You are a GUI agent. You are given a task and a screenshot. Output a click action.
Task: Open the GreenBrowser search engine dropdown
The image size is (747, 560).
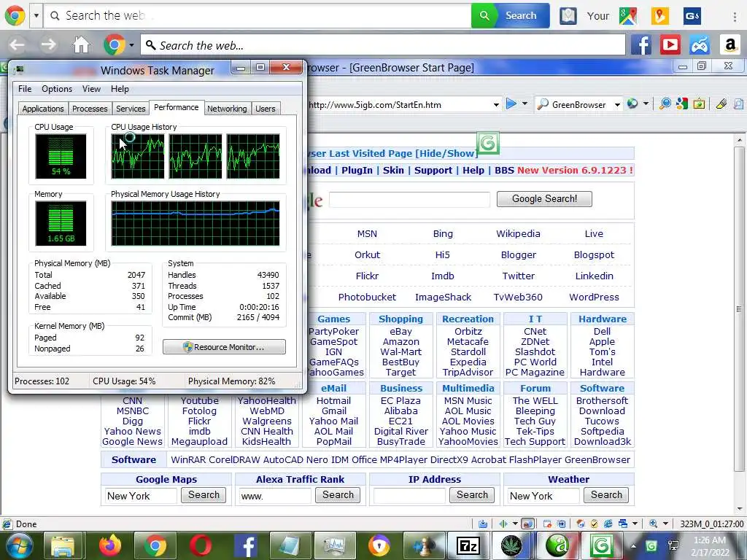(x=617, y=104)
